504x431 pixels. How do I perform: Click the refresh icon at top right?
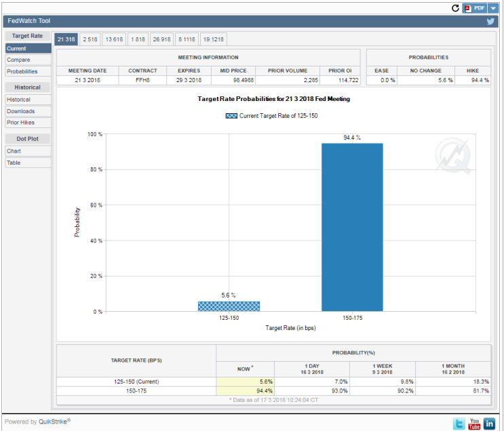point(456,8)
